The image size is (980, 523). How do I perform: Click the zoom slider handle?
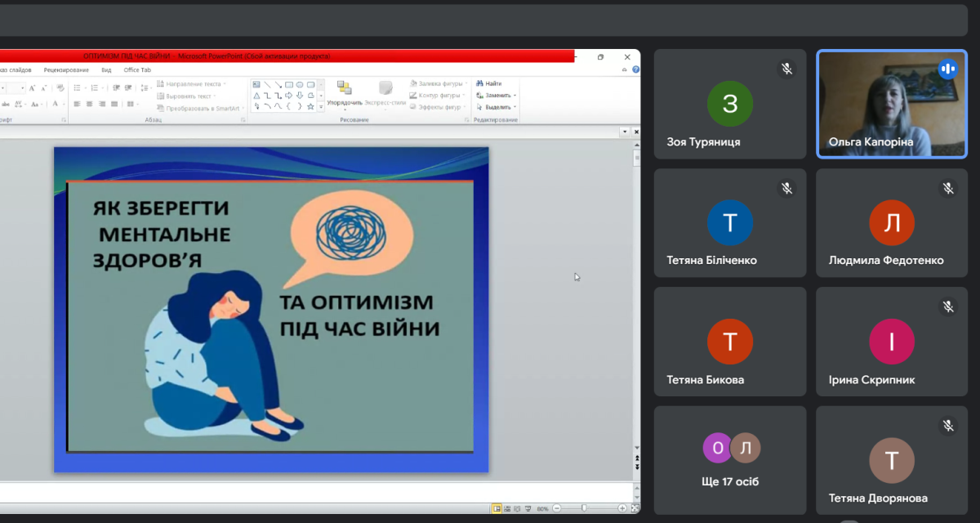[583, 508]
